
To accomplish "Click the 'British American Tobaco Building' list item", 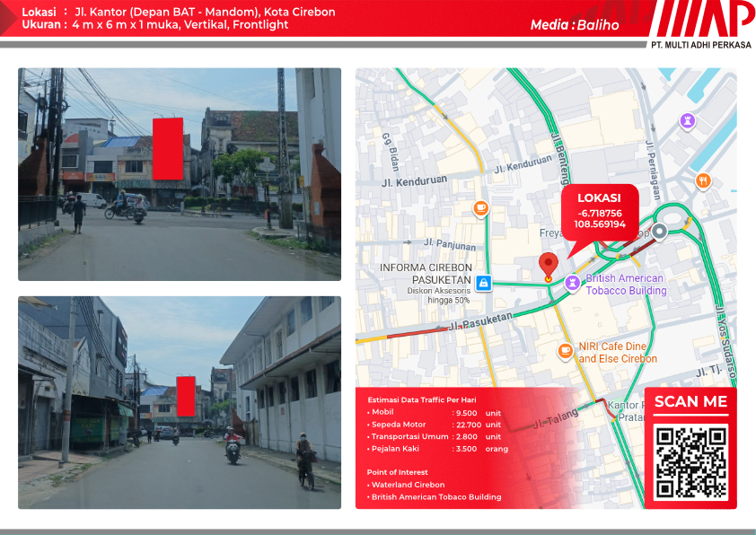I will pyautogui.click(x=434, y=497).
